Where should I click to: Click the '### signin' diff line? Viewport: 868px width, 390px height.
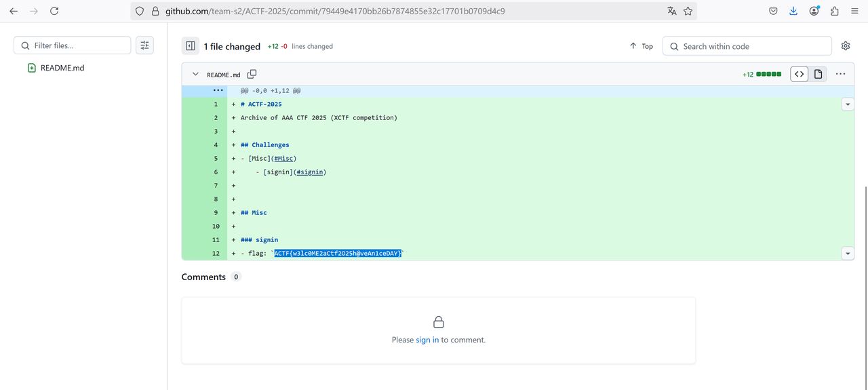[259, 239]
